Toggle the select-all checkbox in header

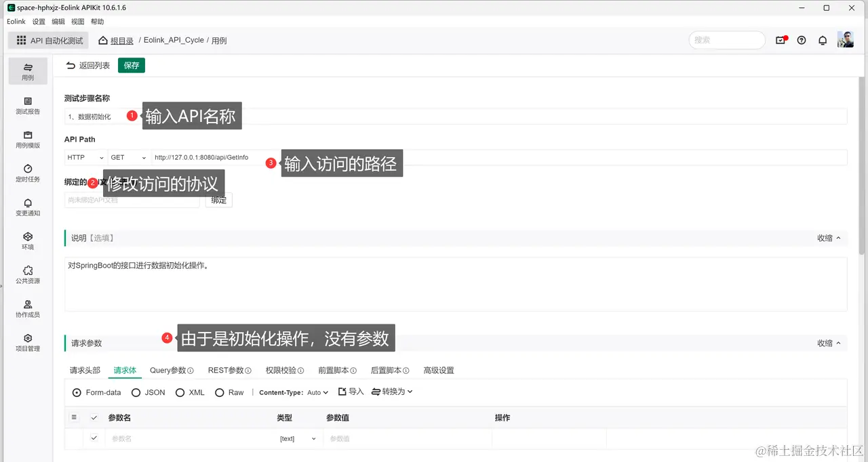94,417
